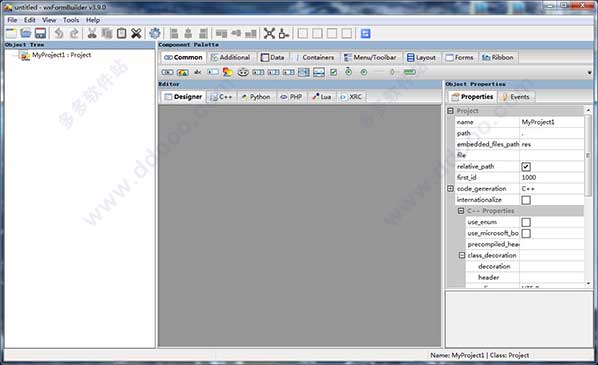Switch to the Events tab
598x365 pixels.
pyautogui.click(x=516, y=97)
